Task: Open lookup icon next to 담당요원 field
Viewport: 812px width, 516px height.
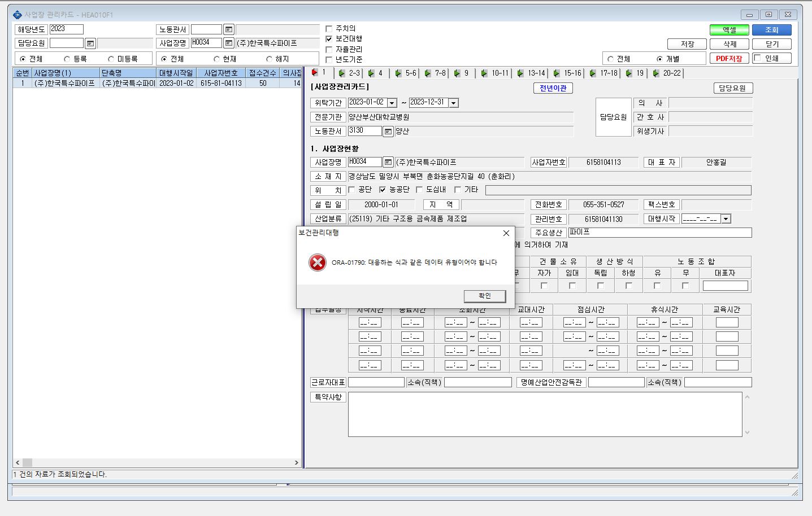Action: (90, 43)
